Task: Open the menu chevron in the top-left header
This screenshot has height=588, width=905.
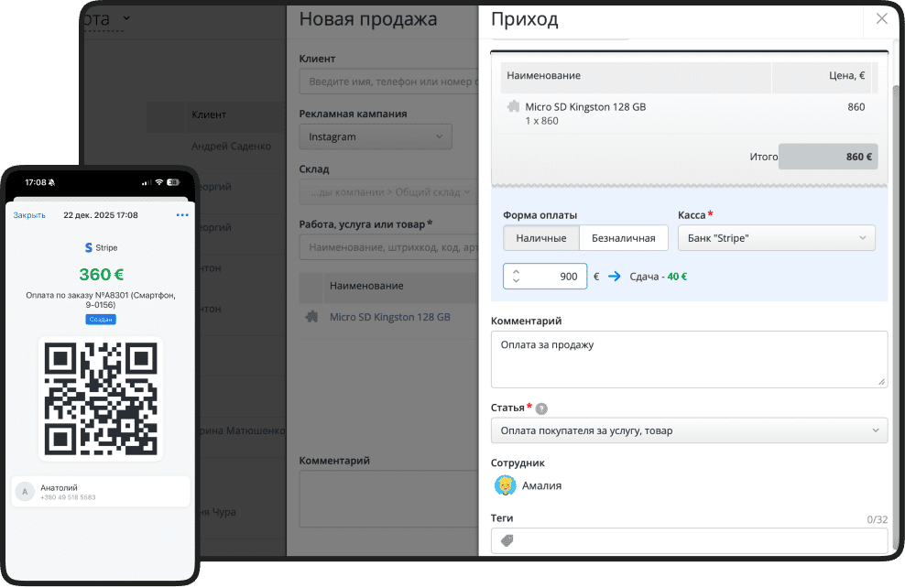Action: (125, 17)
